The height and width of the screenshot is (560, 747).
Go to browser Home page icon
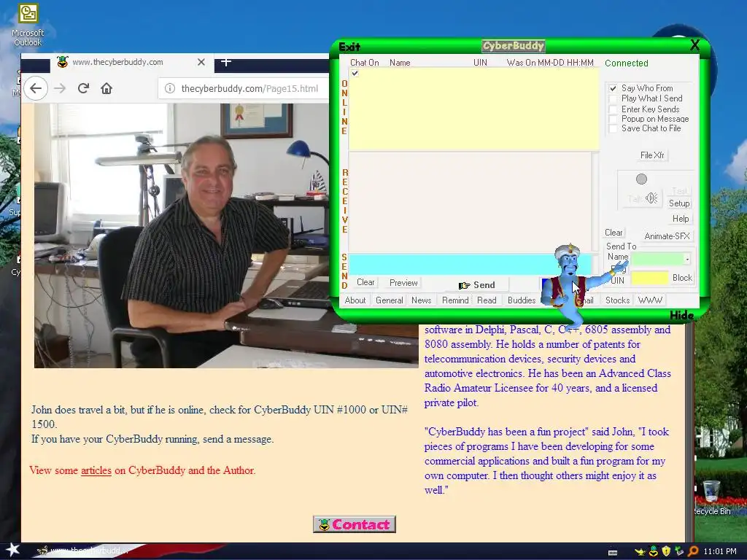(107, 88)
